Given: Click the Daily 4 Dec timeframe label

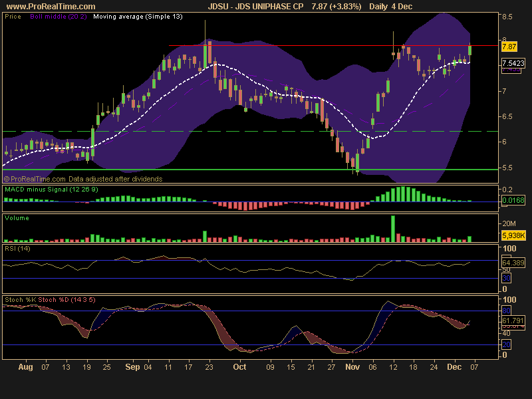Looking at the screenshot, I should point(390,7).
